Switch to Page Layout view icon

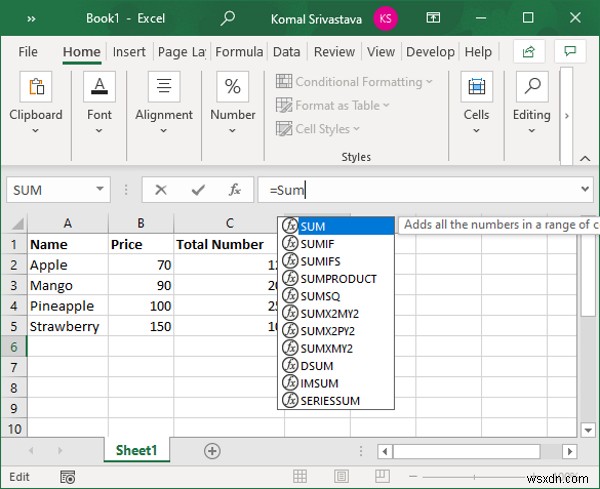341,476
